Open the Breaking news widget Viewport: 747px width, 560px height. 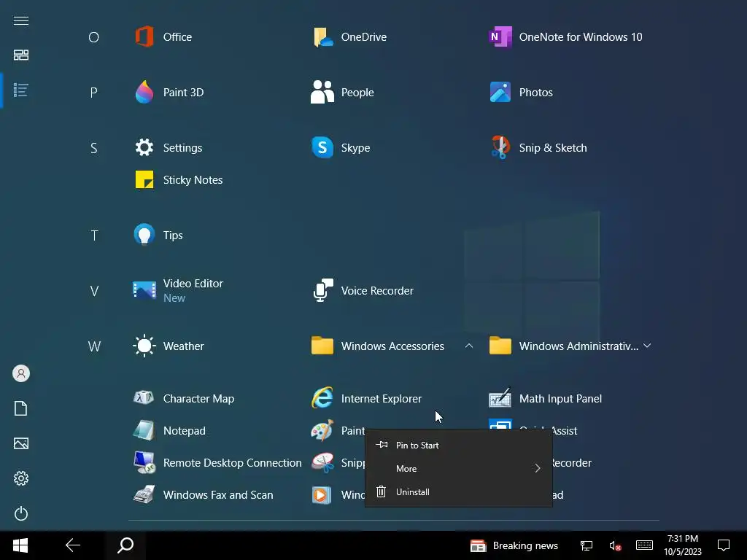514,545
